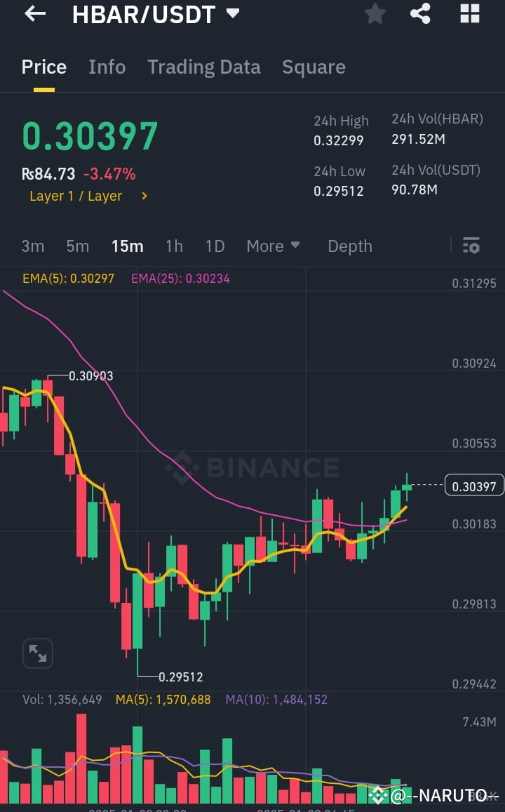Tap the 0.30397 current price tag
The height and width of the screenshot is (812, 505).
[x=473, y=485]
